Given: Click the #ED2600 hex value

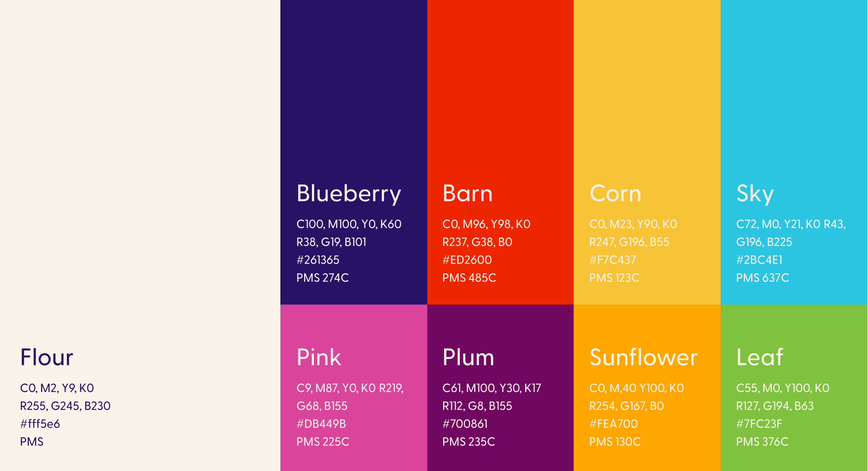Looking at the screenshot, I should click(467, 260).
